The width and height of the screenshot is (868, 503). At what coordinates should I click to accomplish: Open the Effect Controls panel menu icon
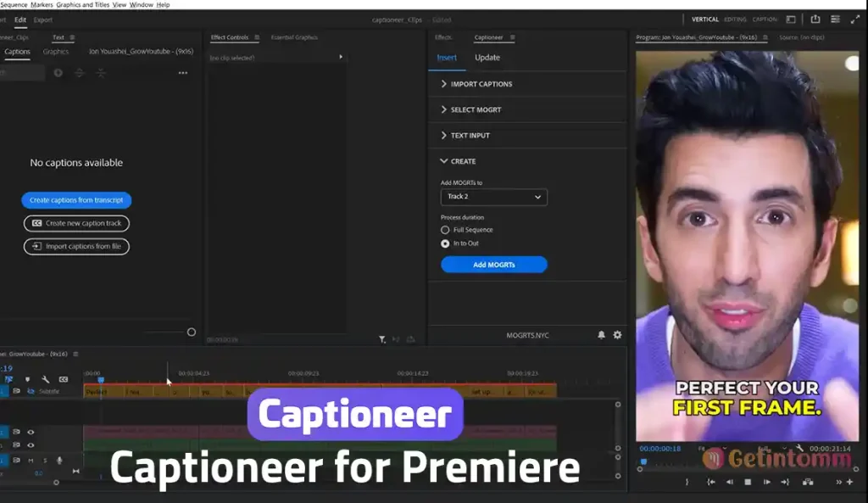pyautogui.click(x=257, y=37)
